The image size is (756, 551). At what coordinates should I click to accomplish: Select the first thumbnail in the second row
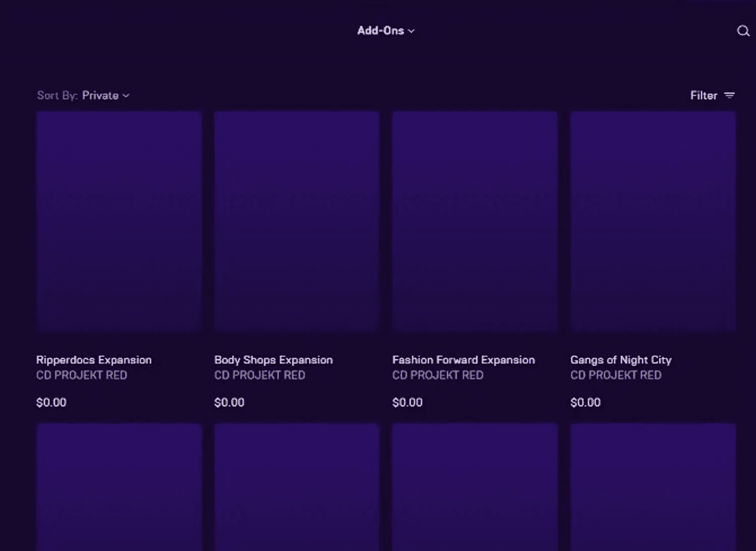tap(119, 486)
